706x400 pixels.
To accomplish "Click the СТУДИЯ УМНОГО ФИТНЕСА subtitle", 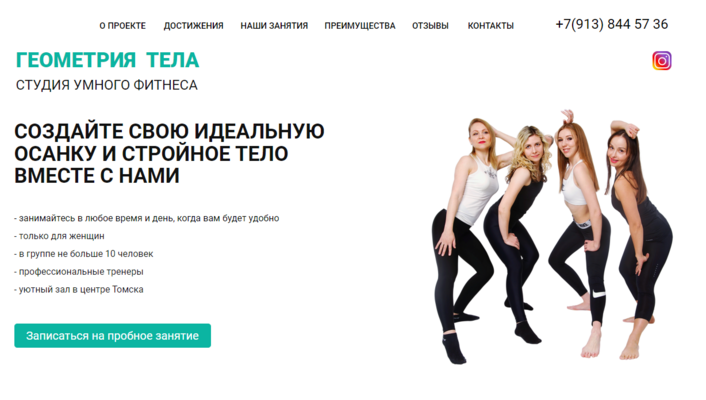I will (107, 85).
